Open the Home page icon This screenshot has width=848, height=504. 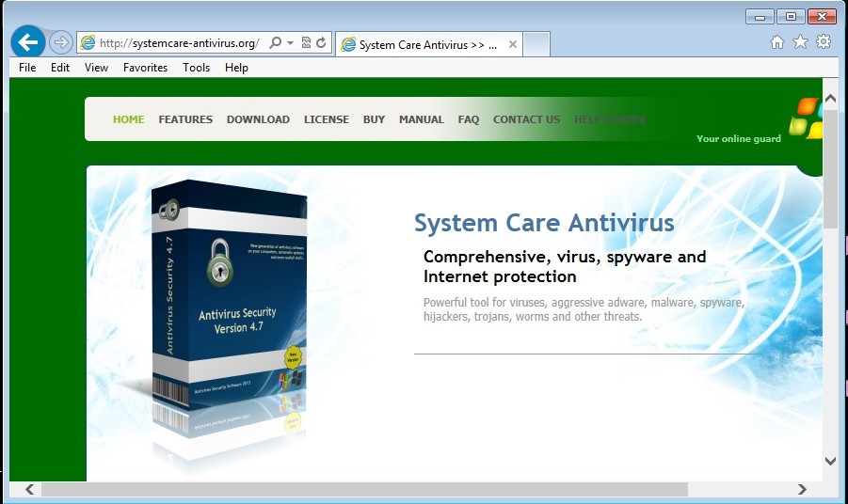tap(777, 42)
